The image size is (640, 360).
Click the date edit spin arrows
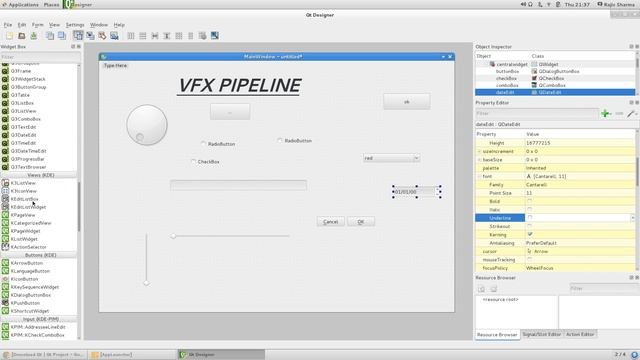(x=438, y=192)
